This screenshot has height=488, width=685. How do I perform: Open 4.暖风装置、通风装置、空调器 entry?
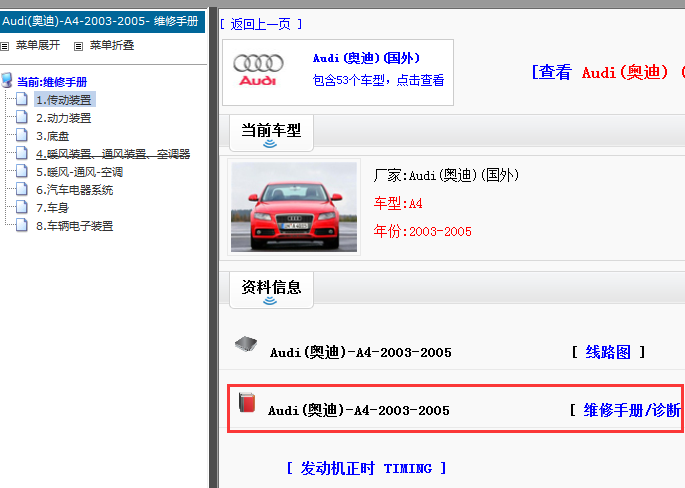tap(113, 154)
